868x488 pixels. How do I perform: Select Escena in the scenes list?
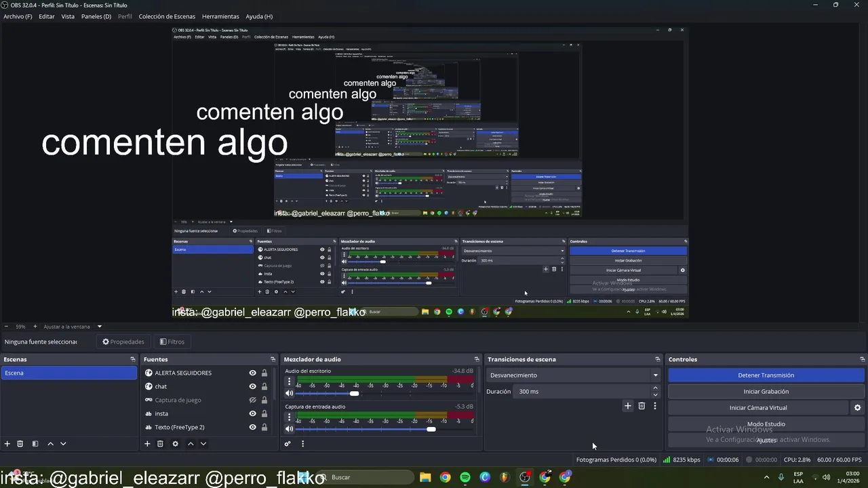pyautogui.click(x=68, y=373)
